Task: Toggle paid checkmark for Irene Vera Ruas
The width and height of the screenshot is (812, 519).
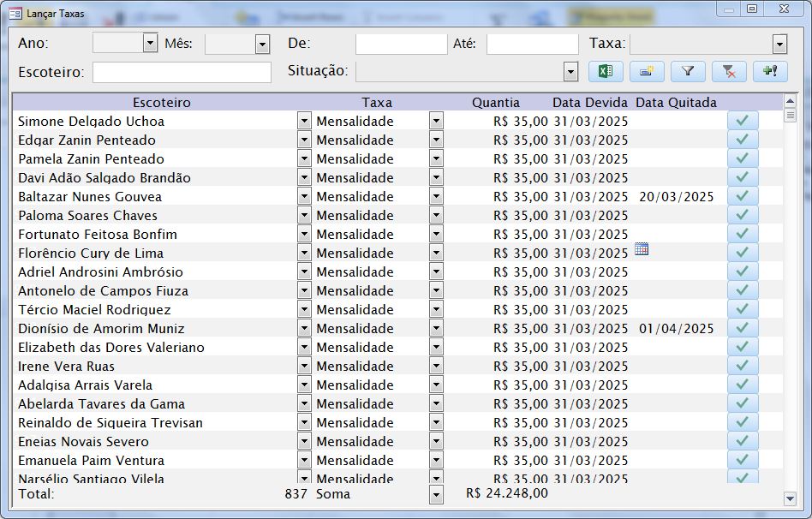Action: tap(743, 366)
